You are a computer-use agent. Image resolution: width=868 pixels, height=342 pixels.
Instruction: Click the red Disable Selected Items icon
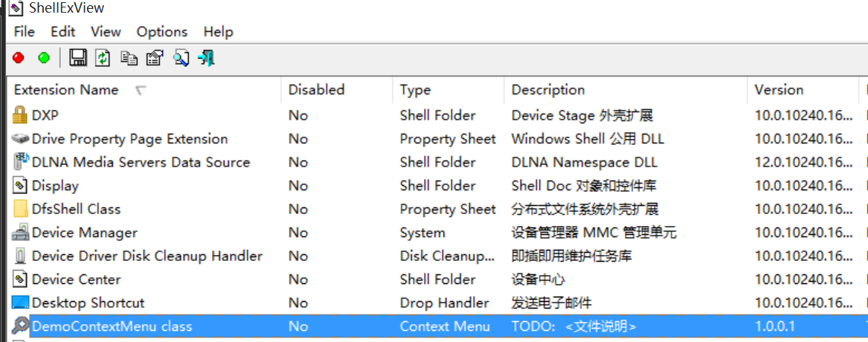pos(19,58)
